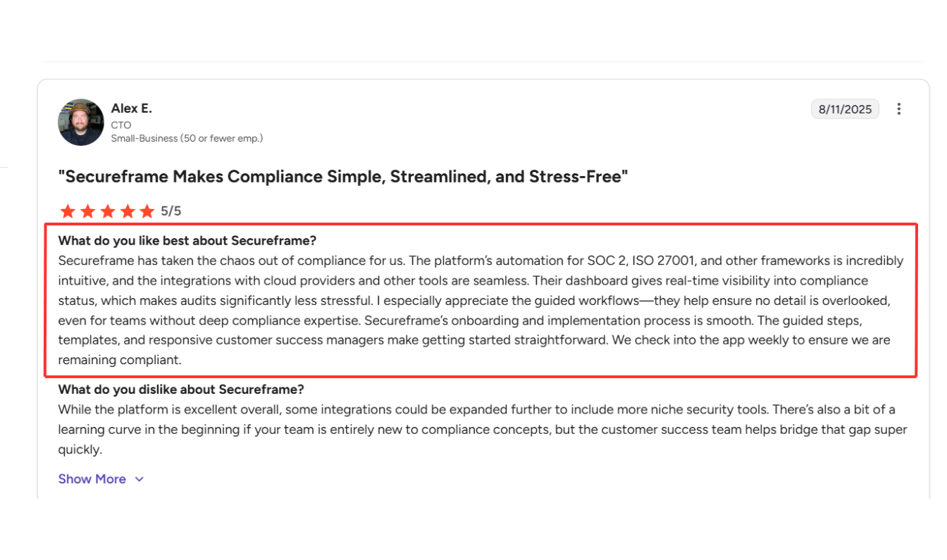Viewport: 947px width, 560px height.
Task: Click Alex E.'s profile avatar
Action: pos(80,122)
